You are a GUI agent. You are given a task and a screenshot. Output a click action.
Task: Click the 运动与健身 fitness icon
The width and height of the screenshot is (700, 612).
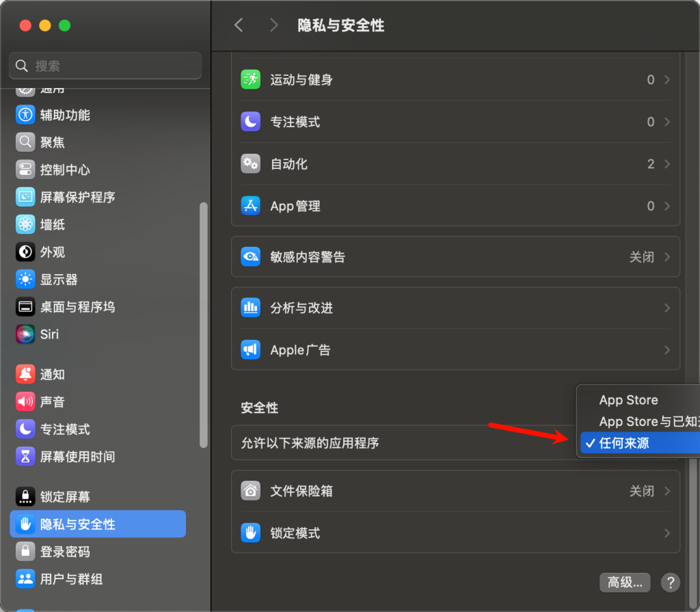(251, 80)
